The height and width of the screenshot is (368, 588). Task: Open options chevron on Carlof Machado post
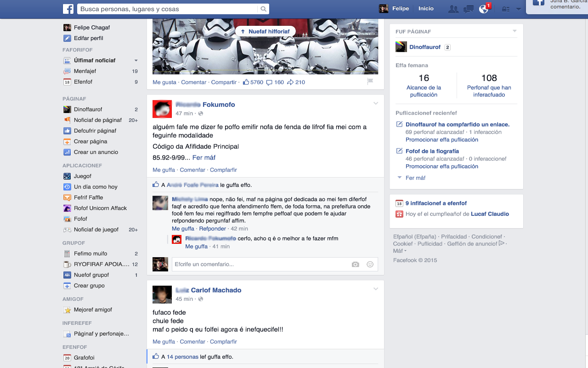(376, 289)
